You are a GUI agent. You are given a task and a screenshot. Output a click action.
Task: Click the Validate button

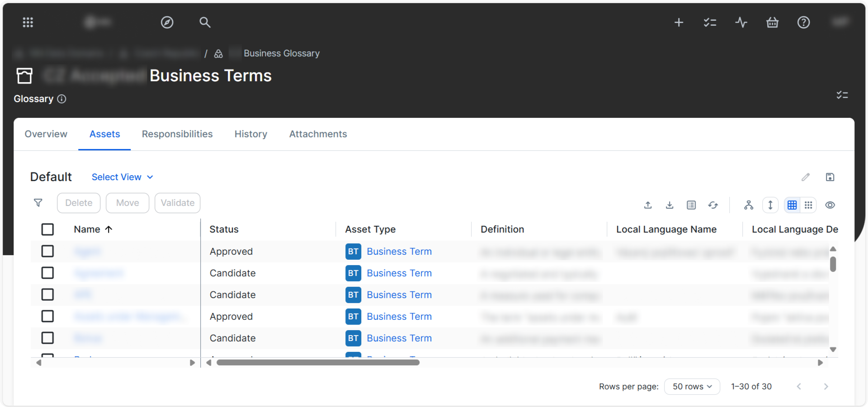point(177,203)
